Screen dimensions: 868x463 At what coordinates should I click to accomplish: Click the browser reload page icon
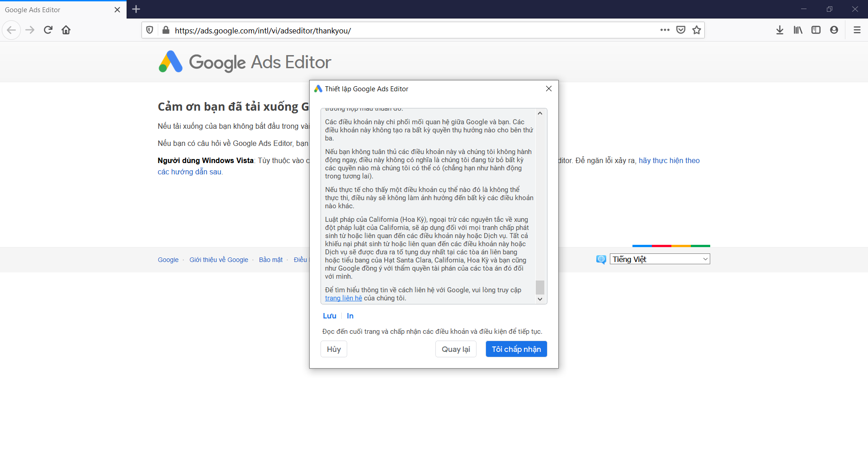[x=48, y=30]
